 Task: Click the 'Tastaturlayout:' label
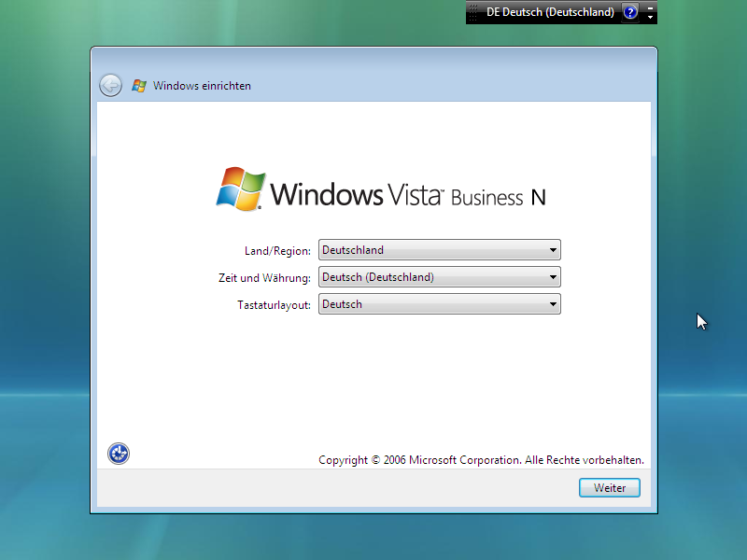point(274,305)
